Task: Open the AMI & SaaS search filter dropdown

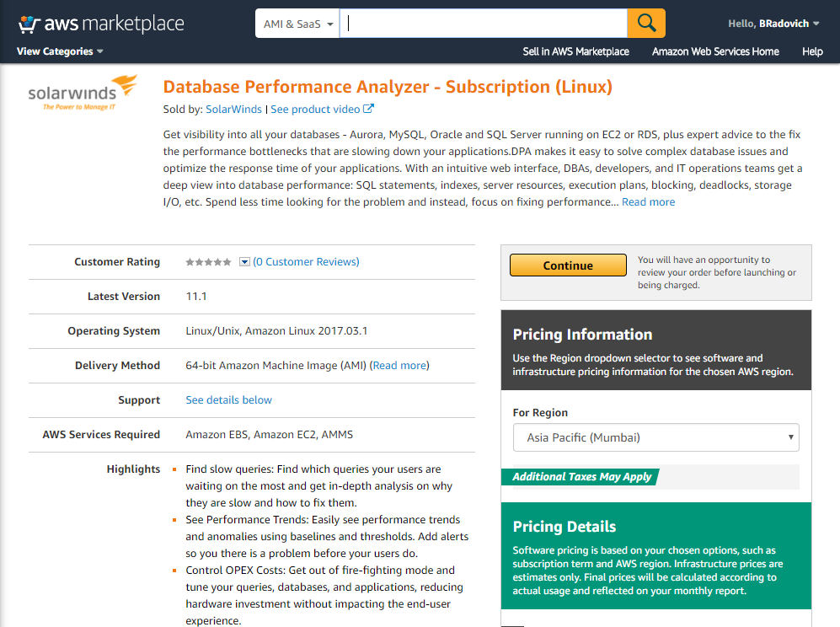Action: pos(297,24)
